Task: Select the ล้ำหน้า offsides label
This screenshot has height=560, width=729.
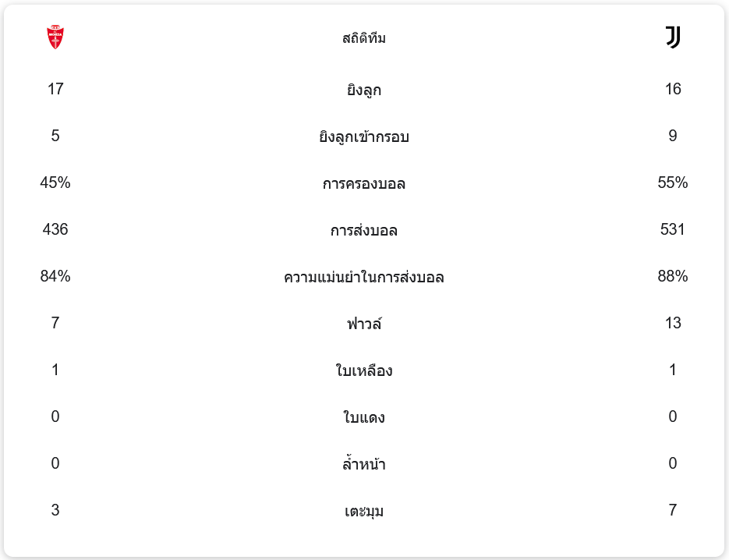Action: 364,464
